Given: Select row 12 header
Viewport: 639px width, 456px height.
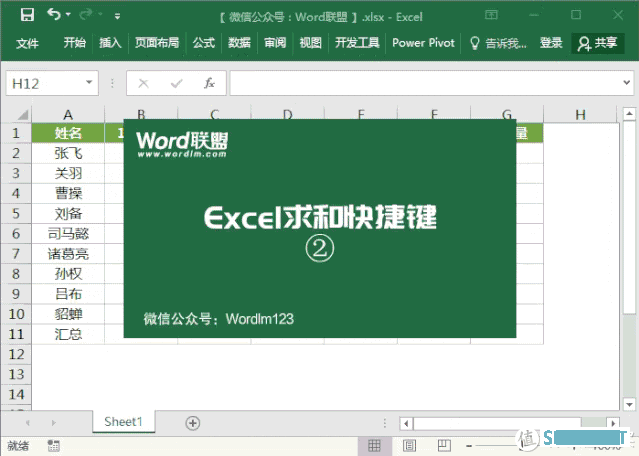Looking at the screenshot, I should tap(16, 354).
